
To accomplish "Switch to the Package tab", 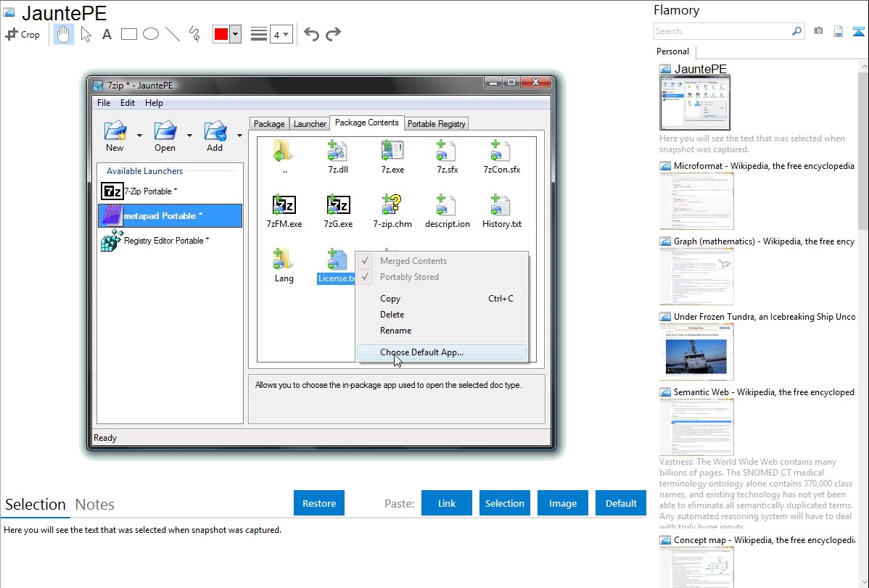I will pyautogui.click(x=269, y=123).
